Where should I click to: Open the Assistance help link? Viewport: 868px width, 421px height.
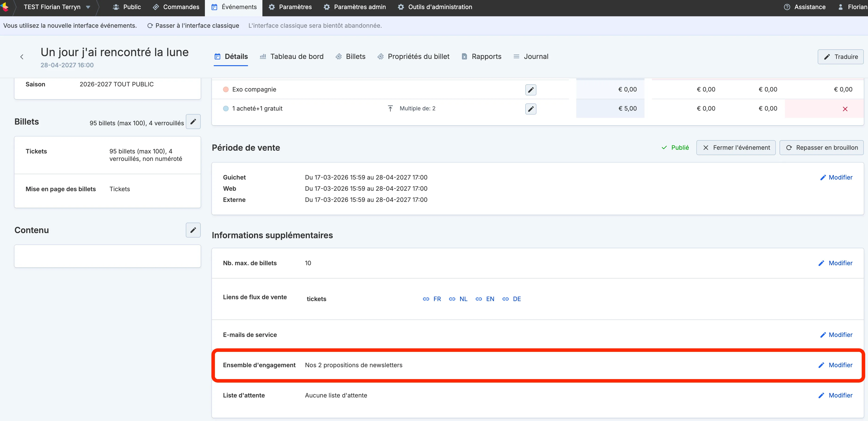tap(805, 7)
